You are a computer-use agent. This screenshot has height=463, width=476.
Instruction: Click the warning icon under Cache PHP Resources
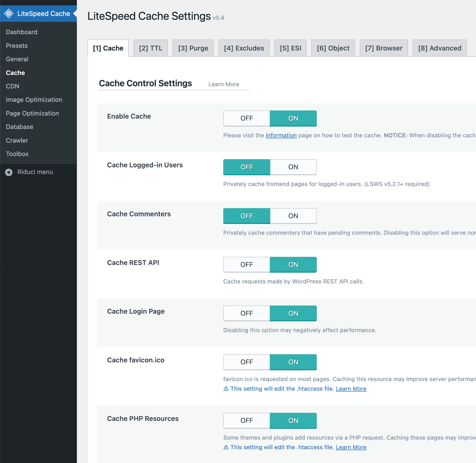point(226,447)
